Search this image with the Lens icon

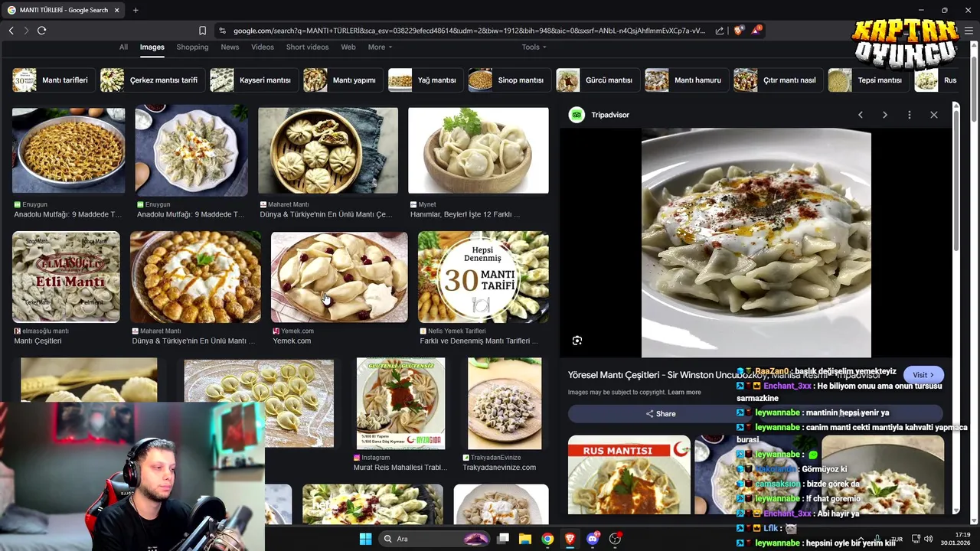point(577,341)
